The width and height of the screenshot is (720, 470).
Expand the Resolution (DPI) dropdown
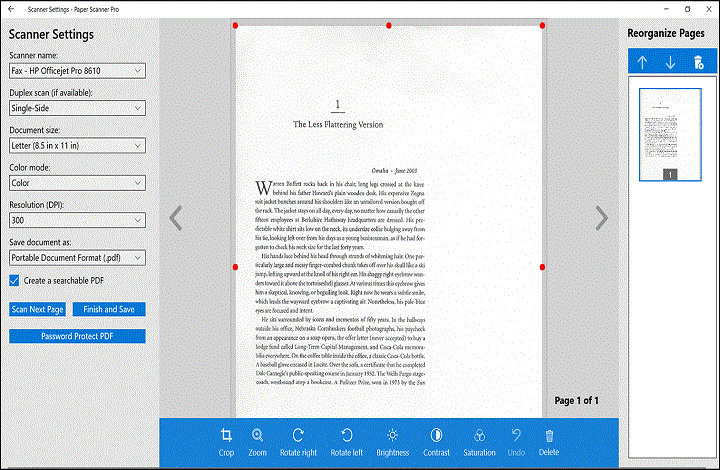pos(77,219)
